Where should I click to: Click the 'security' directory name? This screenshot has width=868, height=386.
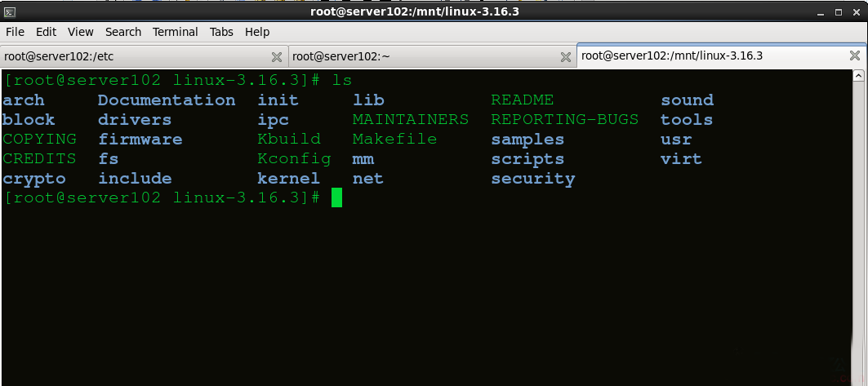click(x=533, y=180)
